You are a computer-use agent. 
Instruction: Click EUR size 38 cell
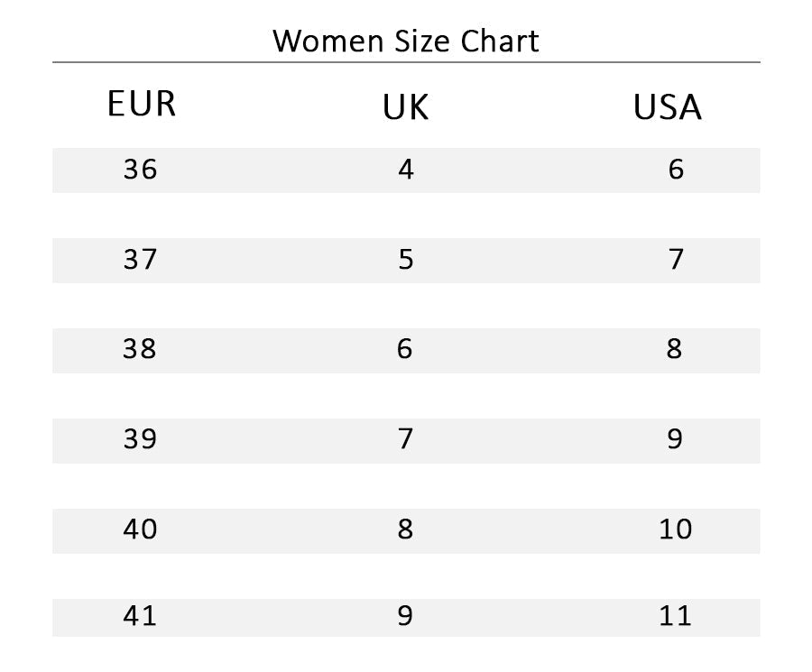pos(139,349)
